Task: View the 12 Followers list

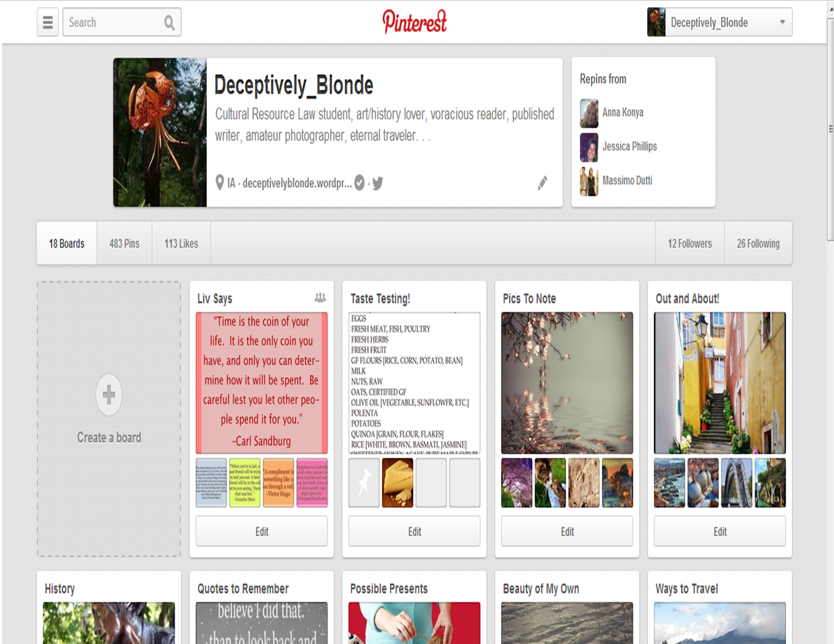Action: [x=689, y=243]
